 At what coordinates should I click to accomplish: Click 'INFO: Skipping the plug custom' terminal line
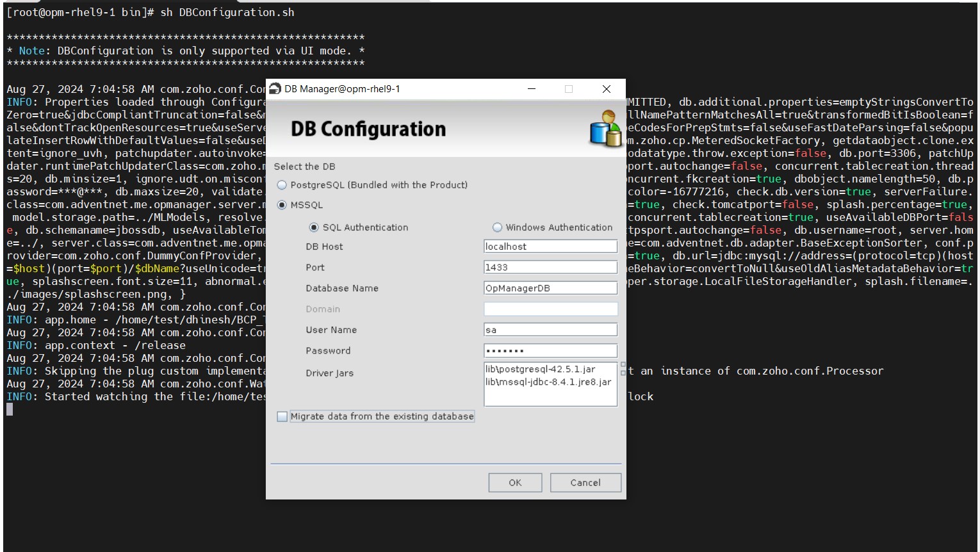[x=136, y=371]
